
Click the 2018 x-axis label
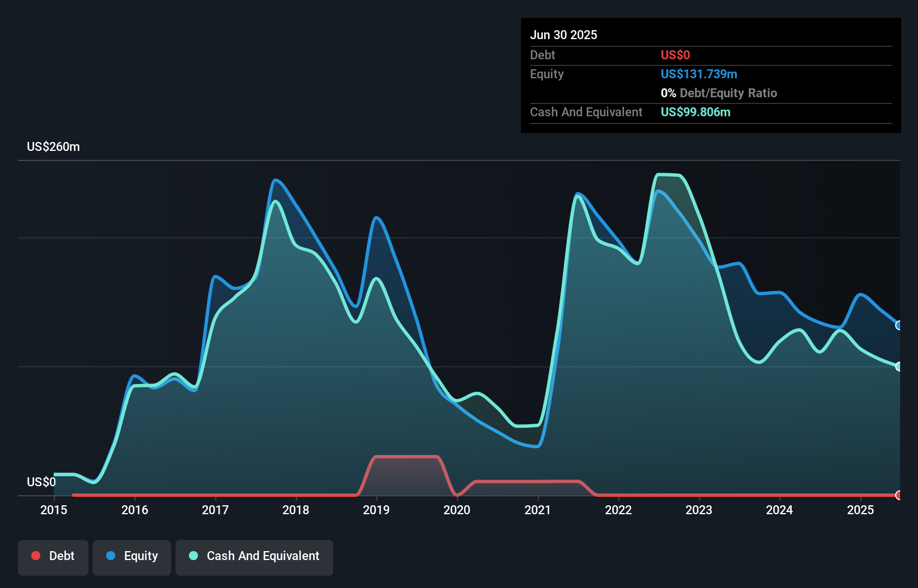click(x=296, y=510)
